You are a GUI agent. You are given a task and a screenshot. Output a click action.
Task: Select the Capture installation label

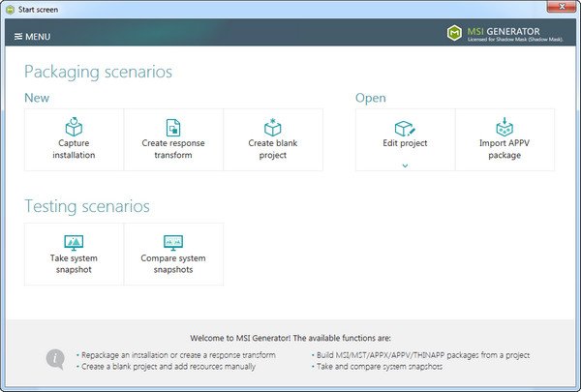[x=74, y=149]
